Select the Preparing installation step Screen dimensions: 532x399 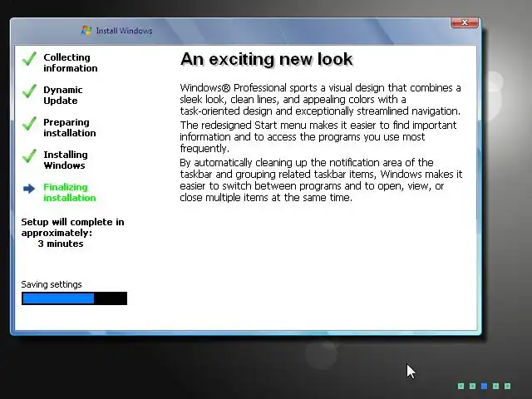click(70, 127)
